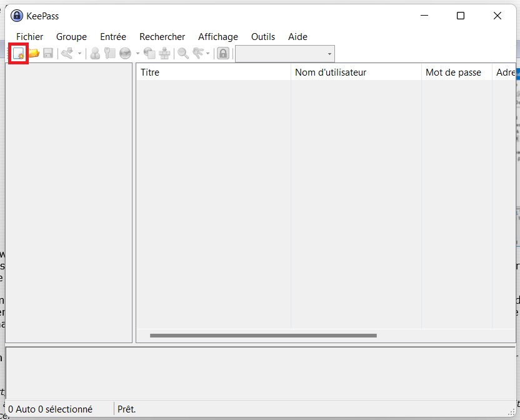Screen dimensions: 520x420
Task: Open the Outils menu
Action: coord(263,37)
